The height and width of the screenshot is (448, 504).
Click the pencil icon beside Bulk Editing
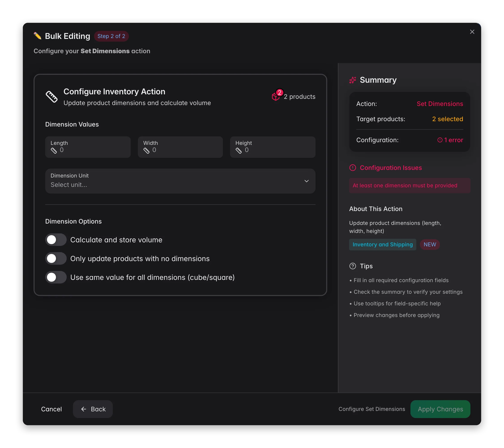coord(37,36)
